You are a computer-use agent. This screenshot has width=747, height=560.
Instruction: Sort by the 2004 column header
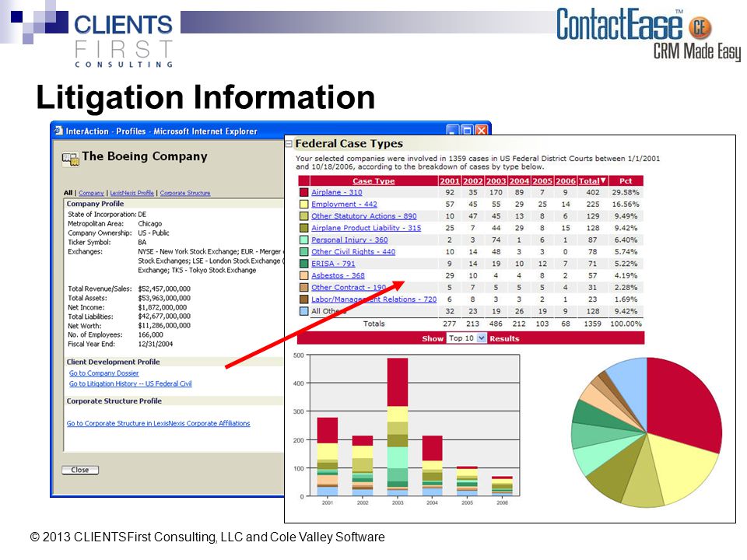click(519, 181)
